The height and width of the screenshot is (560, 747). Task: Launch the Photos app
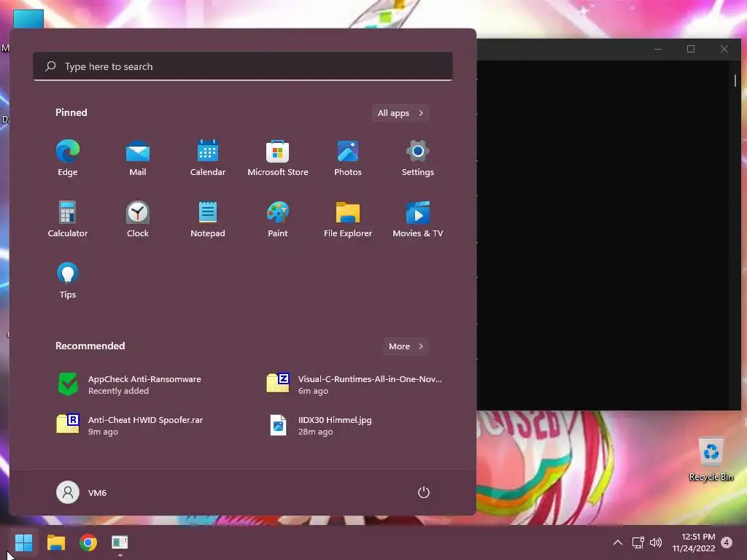point(348,158)
